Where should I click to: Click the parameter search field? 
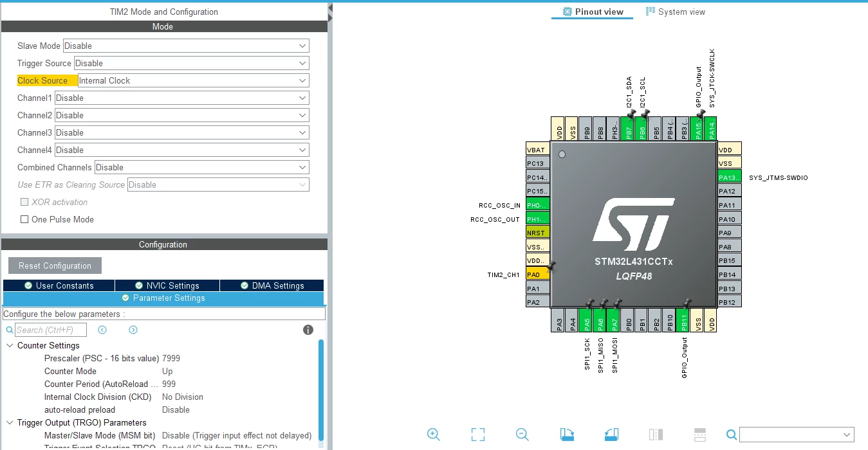point(51,330)
